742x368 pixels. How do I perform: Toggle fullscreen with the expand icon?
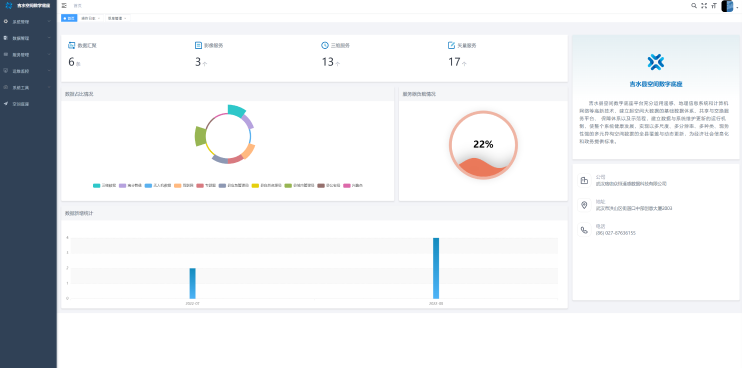pos(704,6)
